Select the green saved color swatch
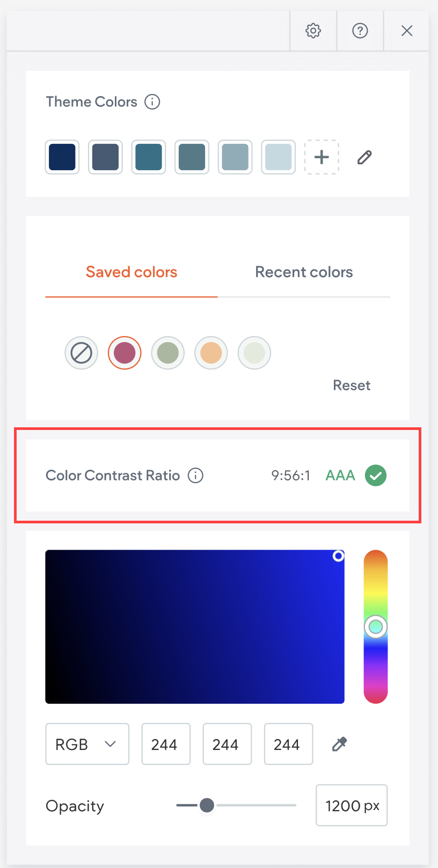Screen dimensions: 438x868 (167, 353)
